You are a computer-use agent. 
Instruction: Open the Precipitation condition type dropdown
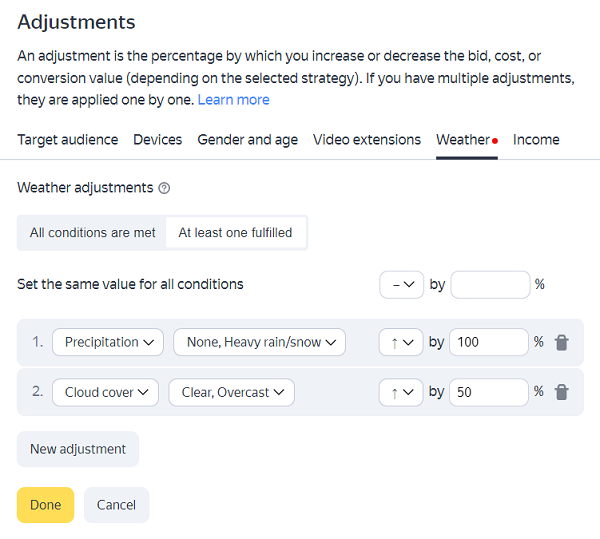(108, 342)
